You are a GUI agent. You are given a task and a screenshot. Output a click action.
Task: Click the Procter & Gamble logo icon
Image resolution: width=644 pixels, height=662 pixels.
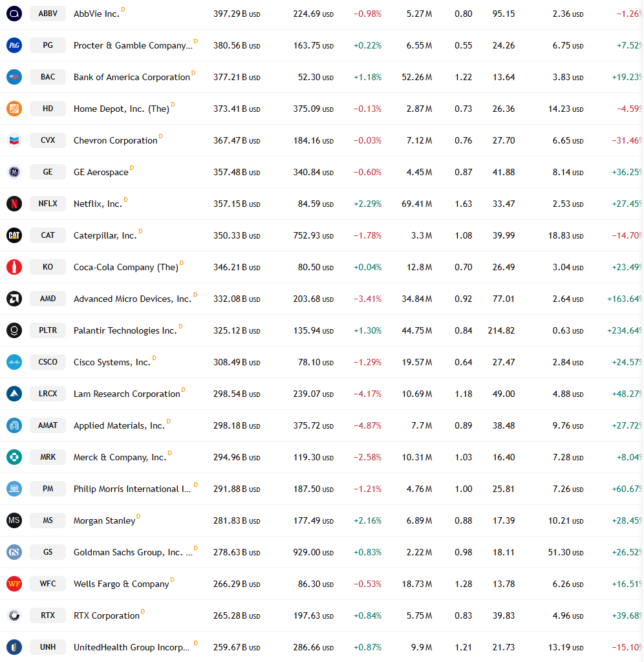coord(14,45)
